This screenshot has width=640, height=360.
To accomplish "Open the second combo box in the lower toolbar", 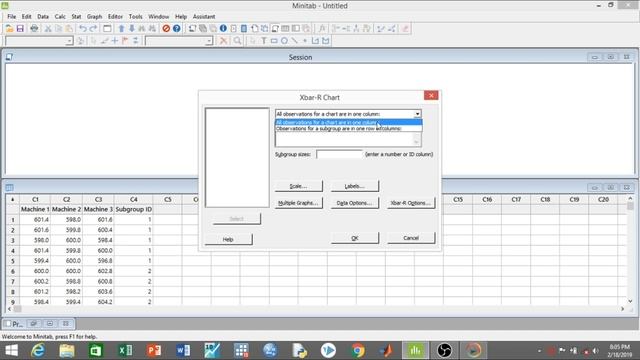I will [x=179, y=41].
